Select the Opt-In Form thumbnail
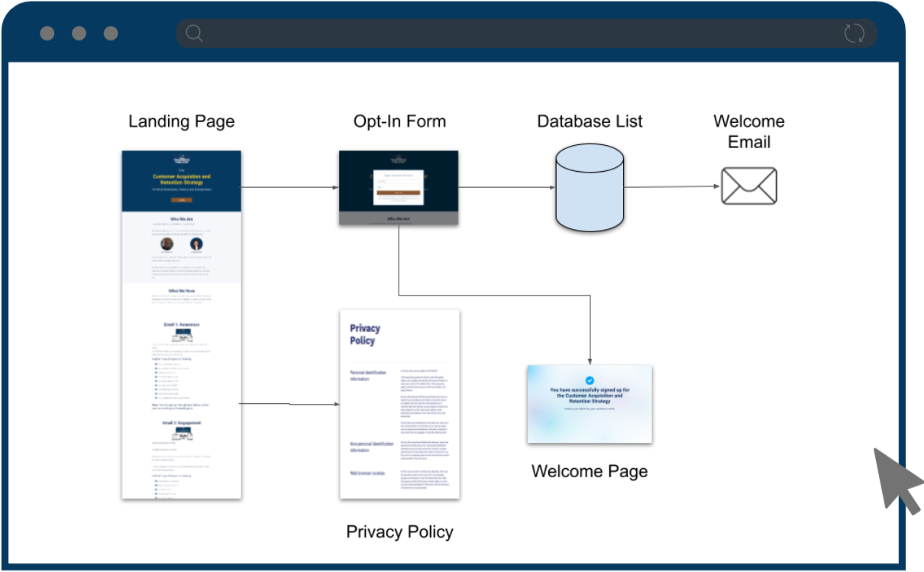The width and height of the screenshot is (924, 572). click(x=399, y=188)
